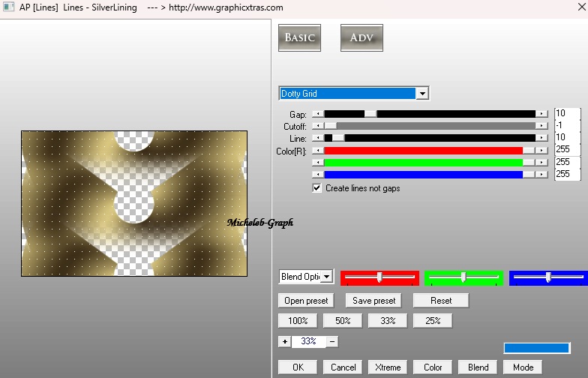588x378 pixels.
Task: Expand the Blend Options dropdown
Action: (327, 277)
